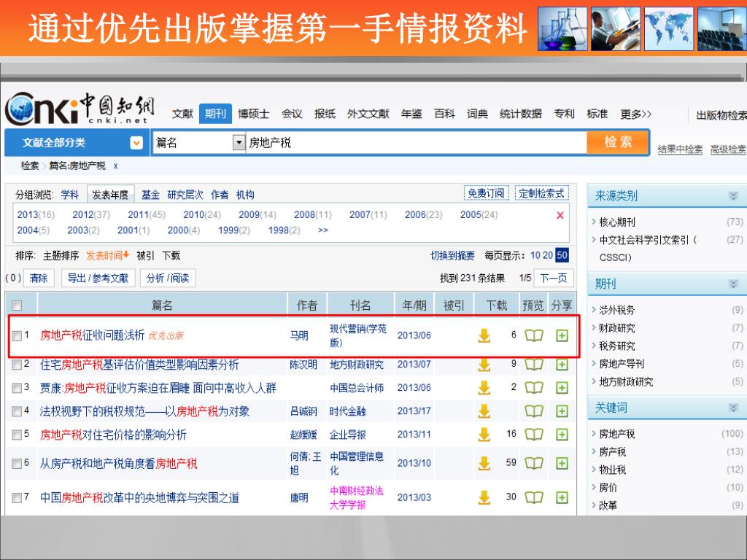The width and height of the screenshot is (747, 560).
Task: Check the box for result 1
Action: (17, 335)
